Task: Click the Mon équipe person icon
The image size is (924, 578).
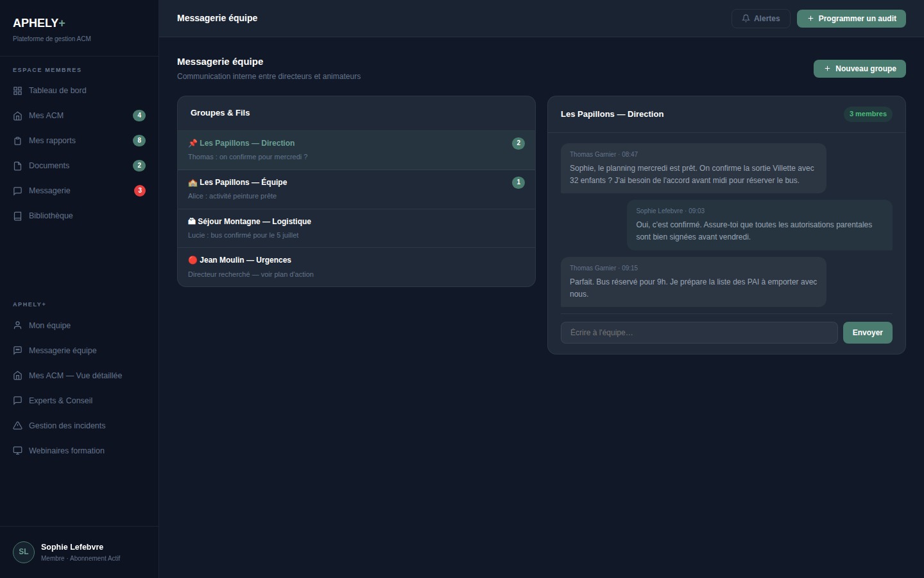Action: (17, 326)
